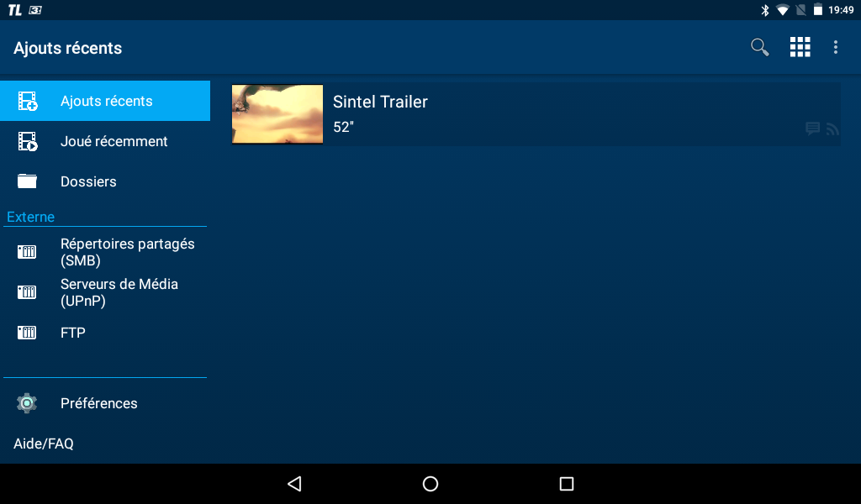Screen dimensions: 861x504
Task: Open the Aide/FAQ link
Action: click(x=44, y=444)
